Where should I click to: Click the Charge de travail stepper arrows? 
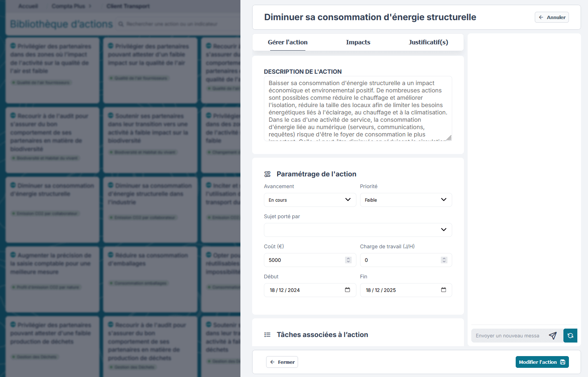tap(444, 260)
